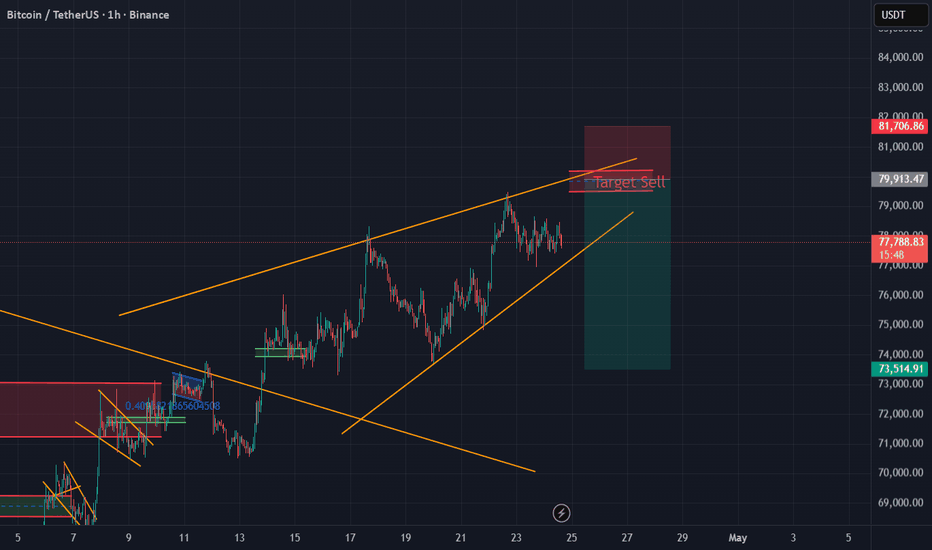The height and width of the screenshot is (550, 932).
Task: Select the "Target Sell" text annotation
Action: click(631, 183)
